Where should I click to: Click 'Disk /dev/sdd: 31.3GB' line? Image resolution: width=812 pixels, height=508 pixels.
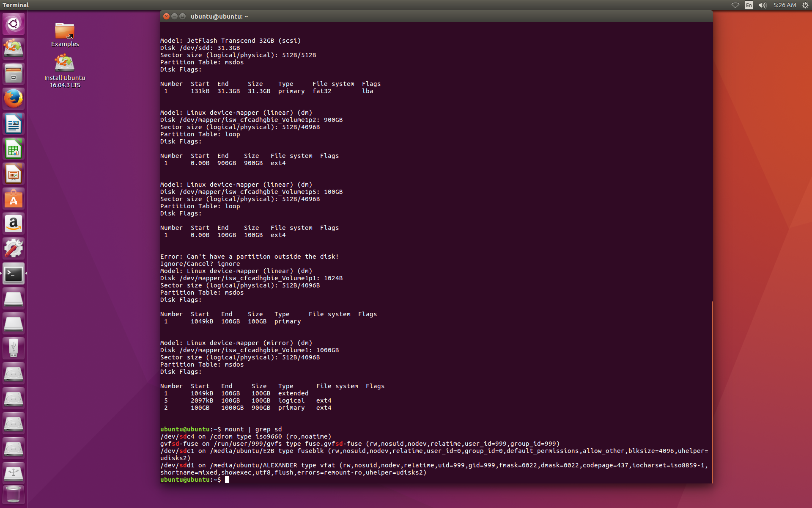tap(200, 48)
